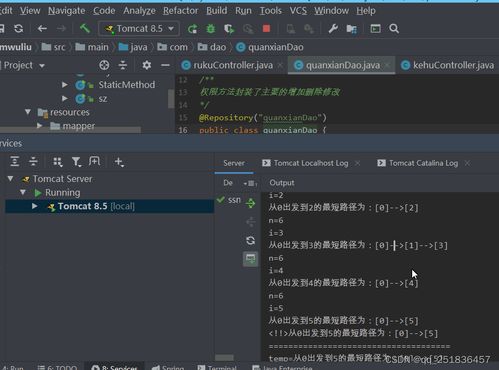Open the terminal-like window toolbar icon
Viewport: 499px width, 370px height.
(x=375, y=29)
